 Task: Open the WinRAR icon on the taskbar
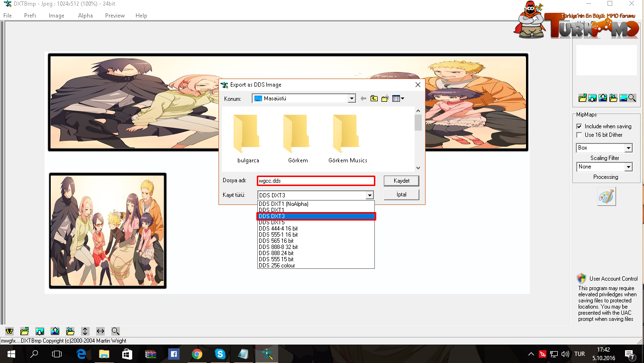(150, 354)
